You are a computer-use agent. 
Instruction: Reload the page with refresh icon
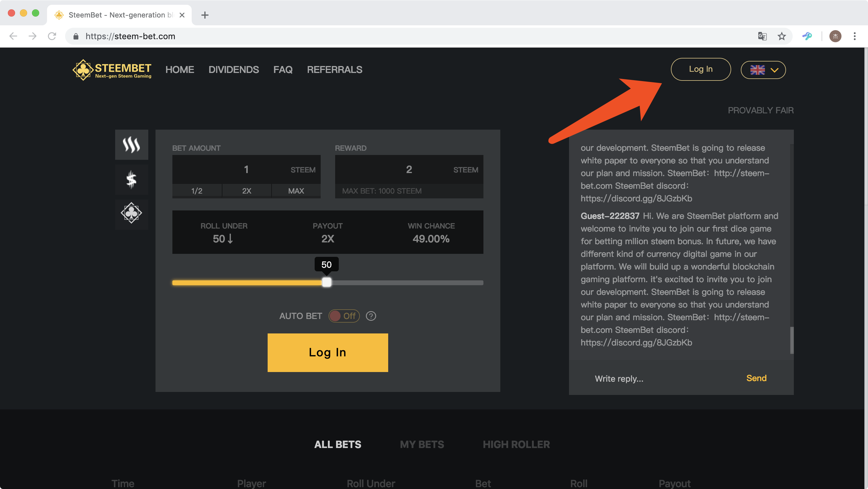52,36
